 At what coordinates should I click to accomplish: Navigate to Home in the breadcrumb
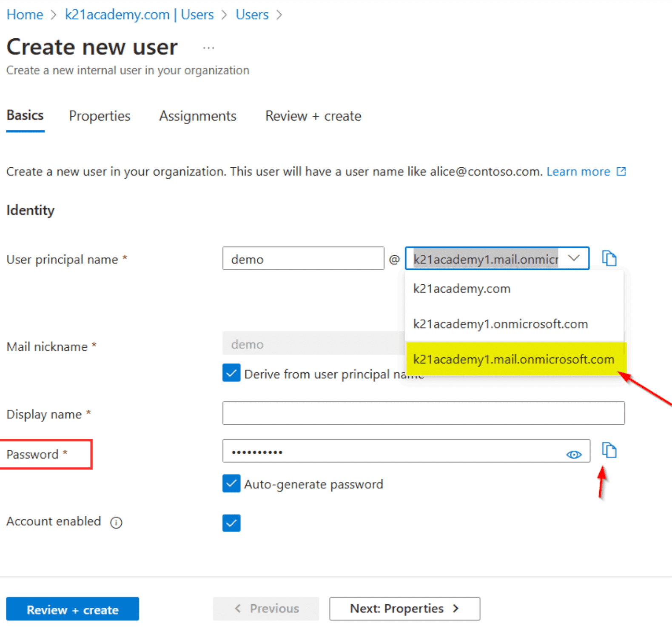coord(25,14)
